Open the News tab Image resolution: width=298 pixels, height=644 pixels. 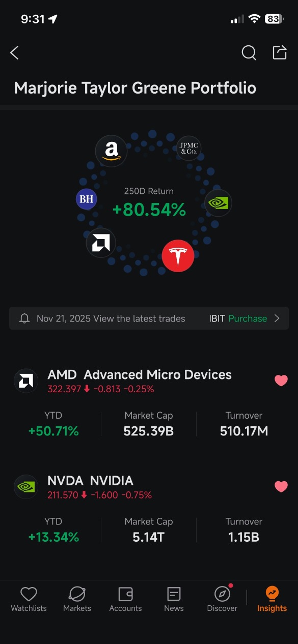(x=174, y=599)
